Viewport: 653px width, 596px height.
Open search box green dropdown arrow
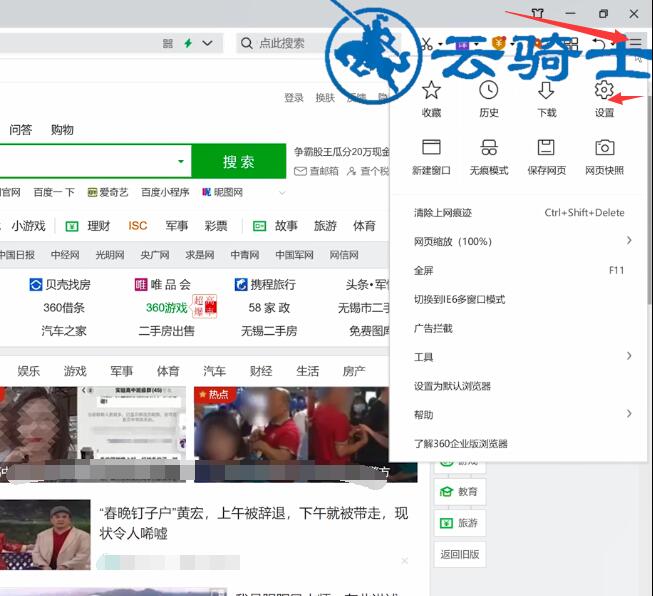click(181, 161)
